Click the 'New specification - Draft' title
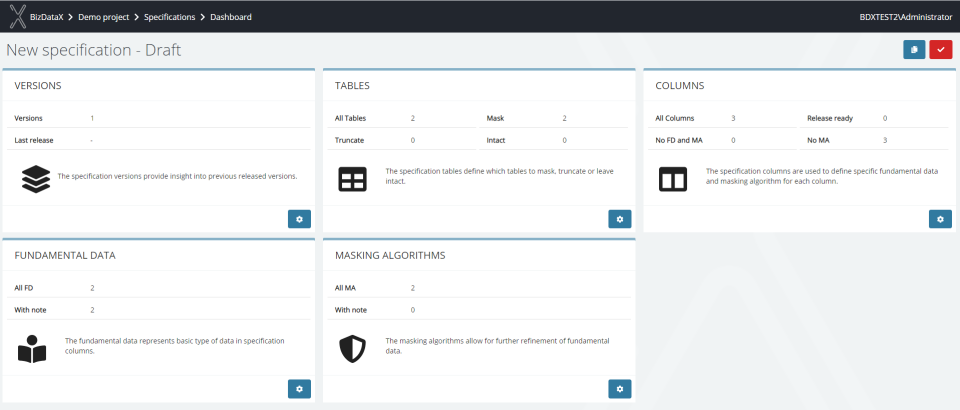The width and height of the screenshot is (960, 410). point(94,50)
